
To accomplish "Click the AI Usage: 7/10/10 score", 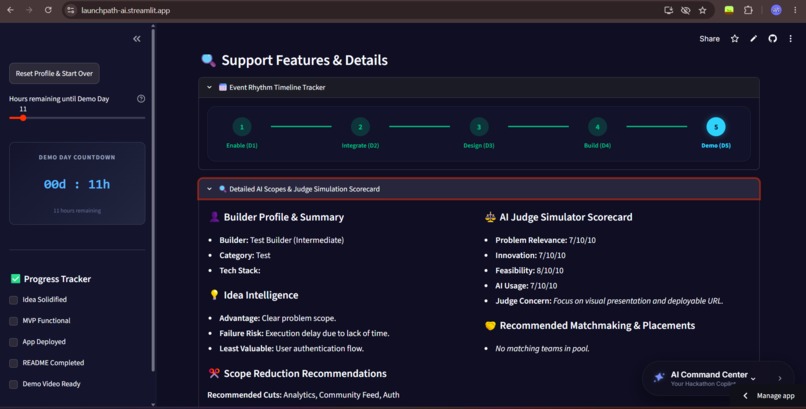I will (x=526, y=286).
